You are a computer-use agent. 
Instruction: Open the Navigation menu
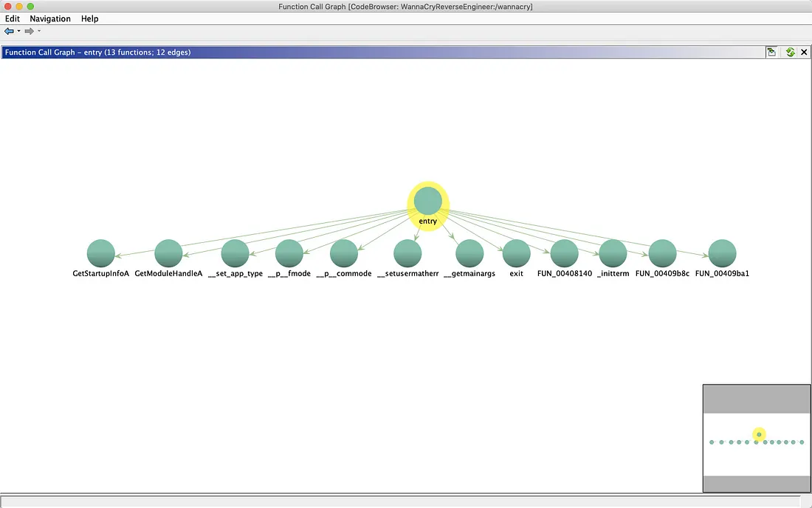click(50, 18)
